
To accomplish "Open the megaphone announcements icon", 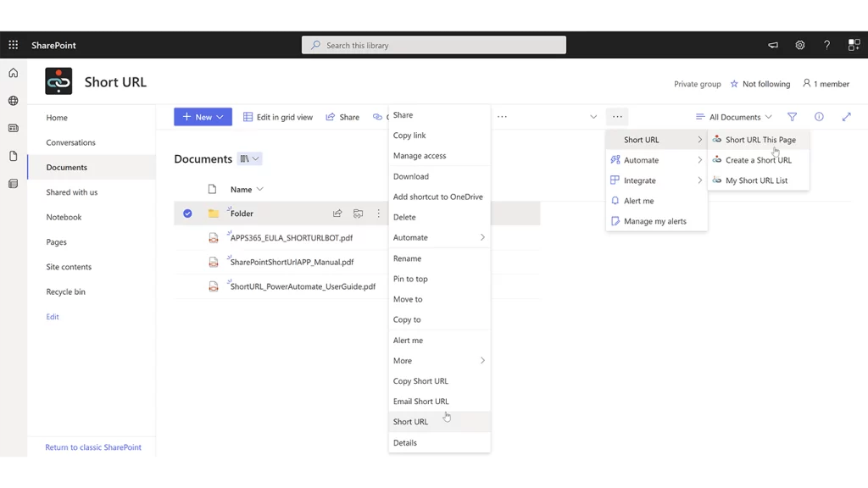I will click(773, 46).
